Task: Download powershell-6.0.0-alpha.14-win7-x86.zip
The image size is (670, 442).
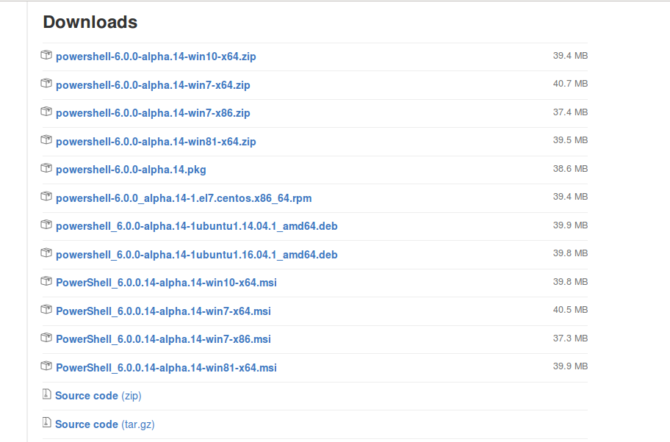Action: (152, 113)
